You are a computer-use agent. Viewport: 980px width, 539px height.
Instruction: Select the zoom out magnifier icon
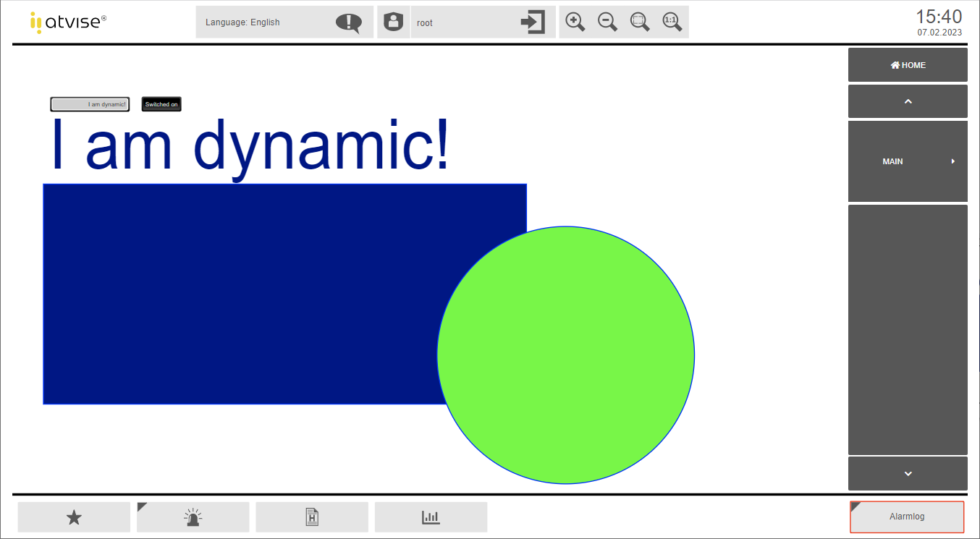pyautogui.click(x=607, y=22)
